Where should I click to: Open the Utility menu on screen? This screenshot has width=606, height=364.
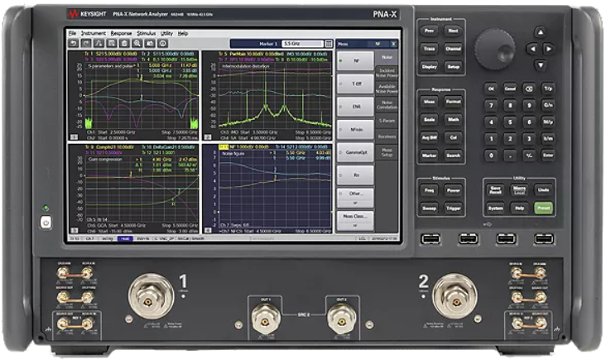[166, 34]
